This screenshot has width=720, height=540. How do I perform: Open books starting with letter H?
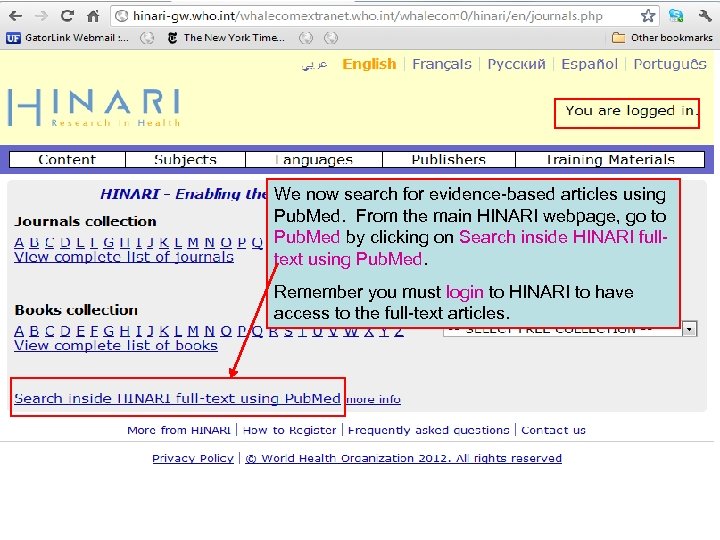point(124,331)
